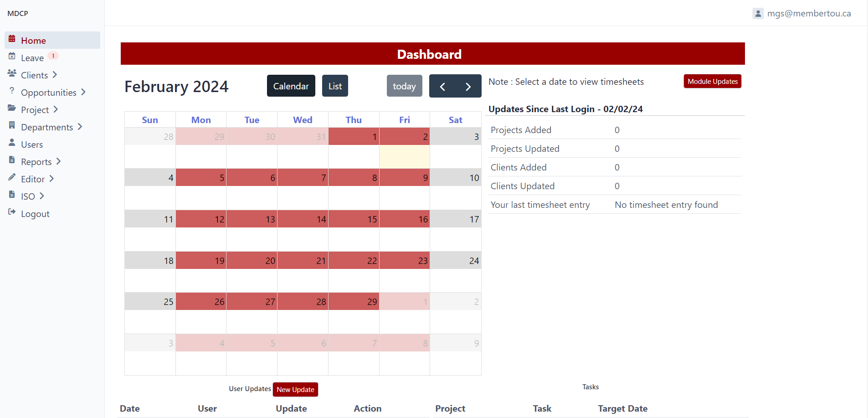Click the Home calendar icon in sidebar
The image size is (868, 418).
pyautogui.click(x=12, y=39)
